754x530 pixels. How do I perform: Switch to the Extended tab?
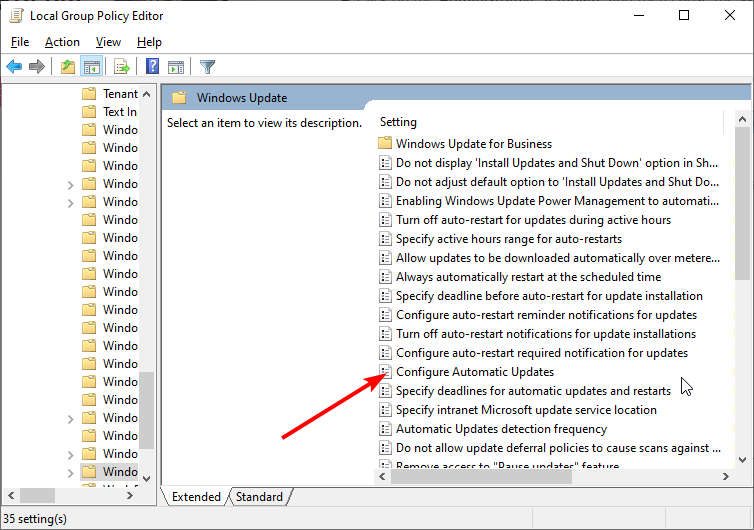pyautogui.click(x=196, y=496)
